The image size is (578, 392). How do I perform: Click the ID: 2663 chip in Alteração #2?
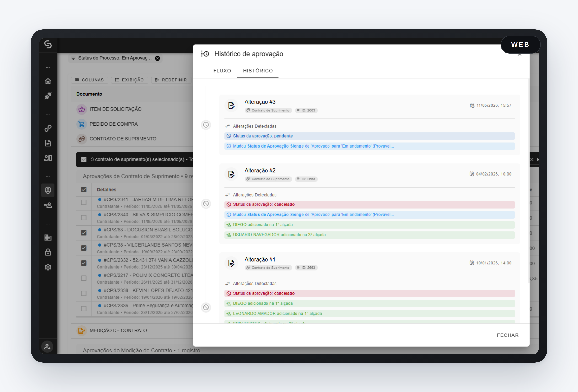[x=306, y=179]
